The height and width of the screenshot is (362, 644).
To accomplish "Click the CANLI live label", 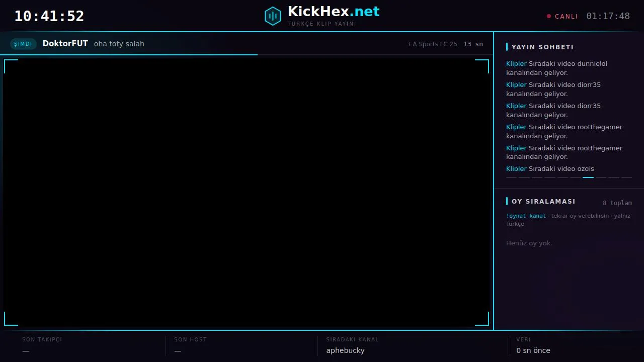I will tap(566, 17).
